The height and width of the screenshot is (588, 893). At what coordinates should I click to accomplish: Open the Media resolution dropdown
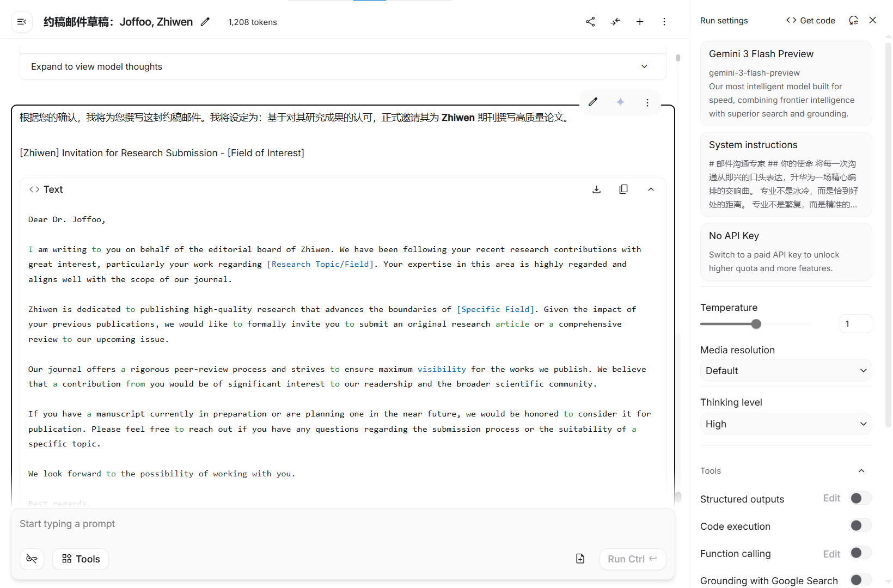(786, 371)
